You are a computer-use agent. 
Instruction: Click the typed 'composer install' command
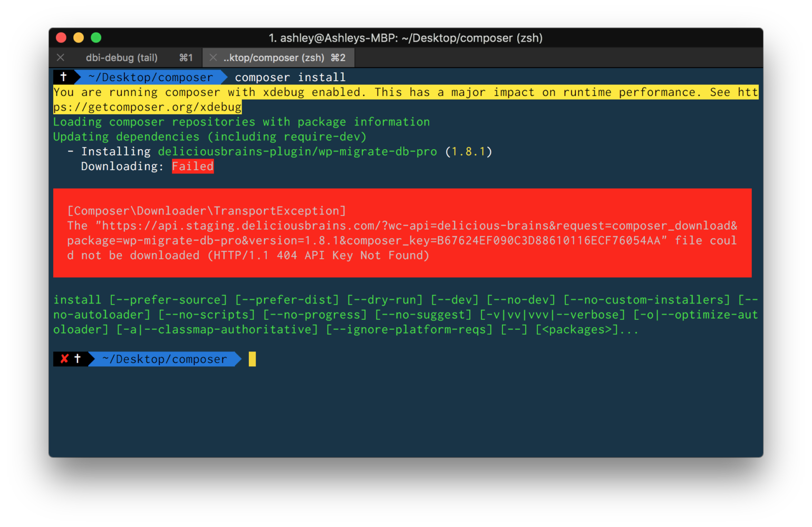tap(290, 77)
